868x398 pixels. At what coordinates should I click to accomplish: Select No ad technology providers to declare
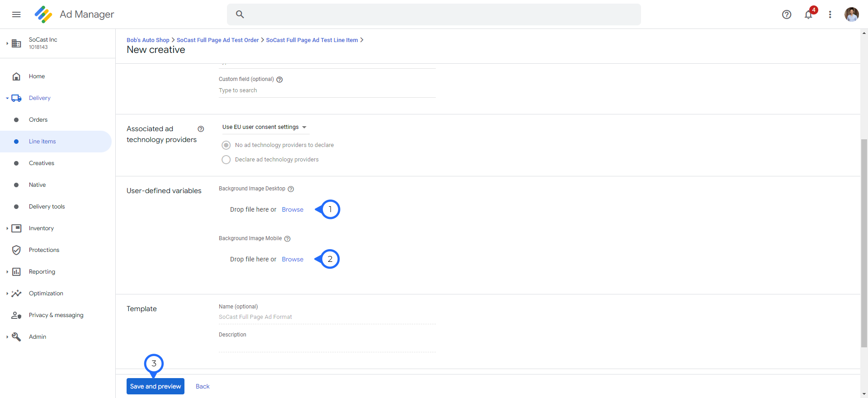(226, 145)
